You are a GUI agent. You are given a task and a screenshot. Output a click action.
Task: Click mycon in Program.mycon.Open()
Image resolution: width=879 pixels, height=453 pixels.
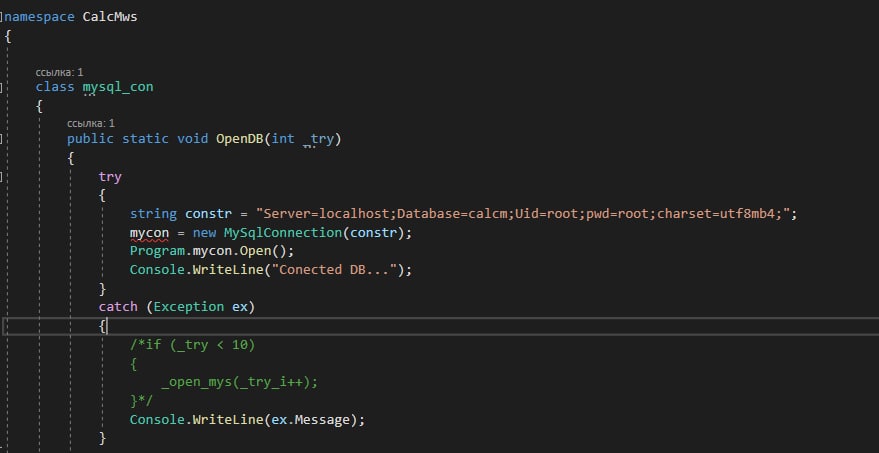click(212, 251)
